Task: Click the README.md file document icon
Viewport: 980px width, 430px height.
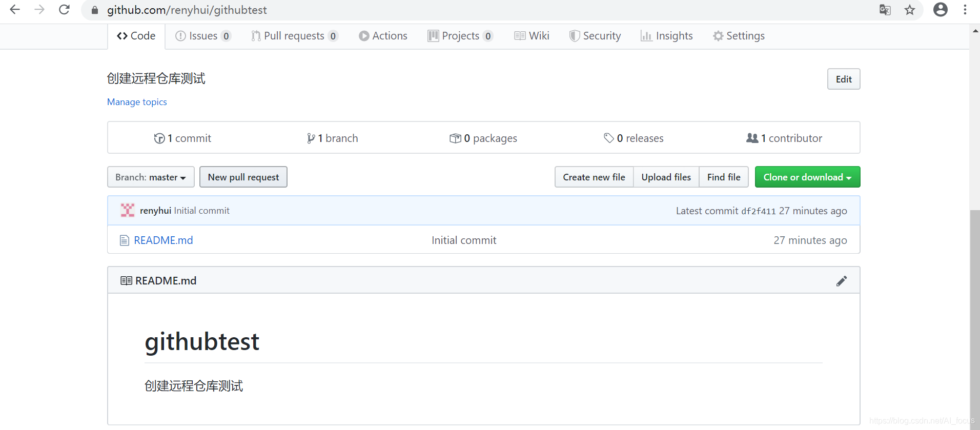Action: pyautogui.click(x=124, y=240)
